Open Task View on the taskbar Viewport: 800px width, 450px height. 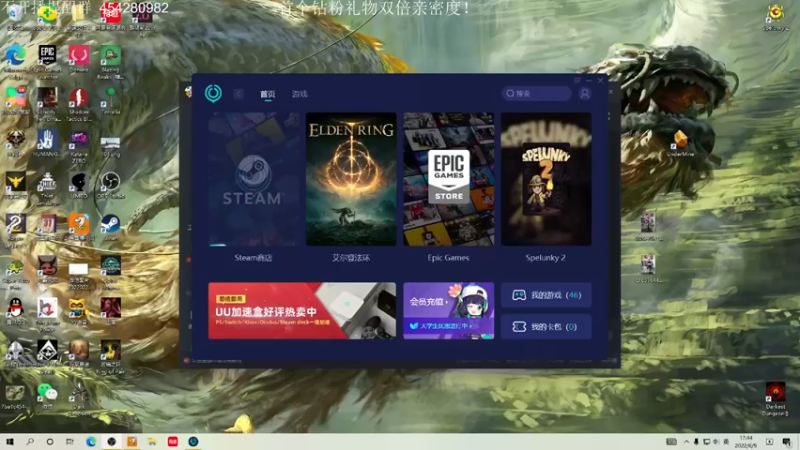pos(70,441)
